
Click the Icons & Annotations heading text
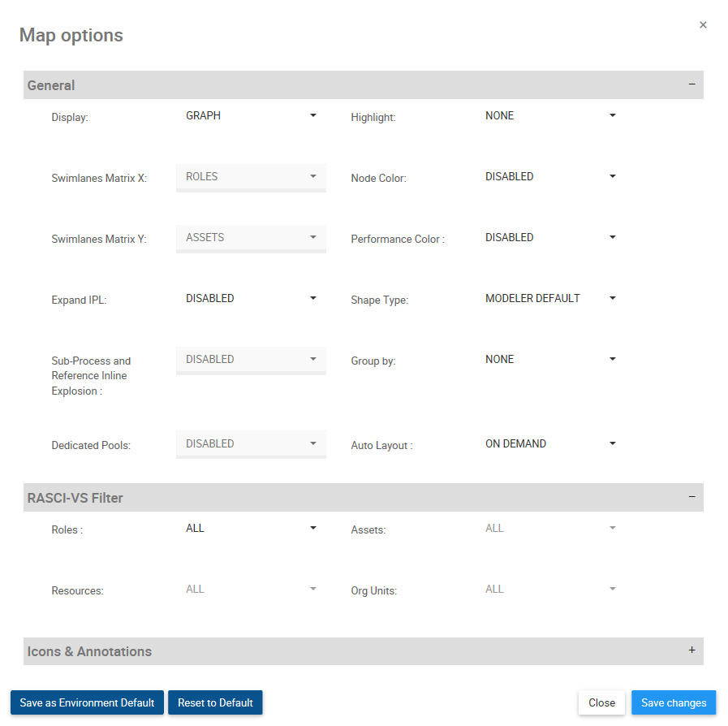89,651
